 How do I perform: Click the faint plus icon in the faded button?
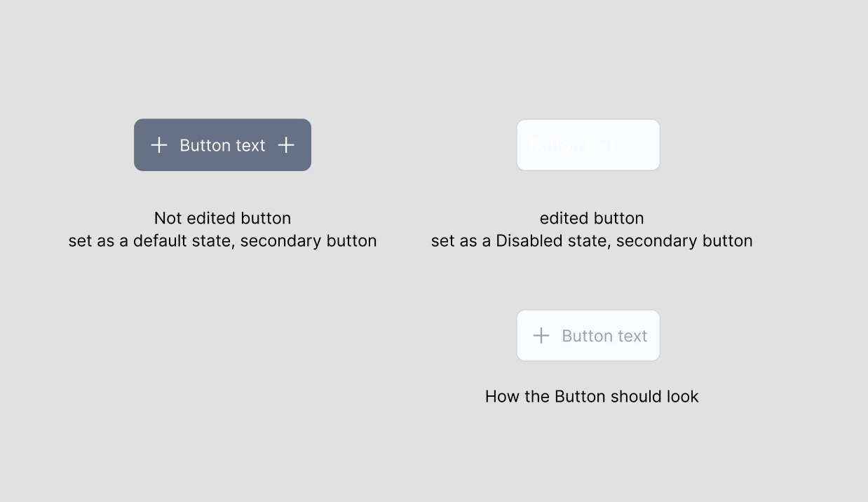tap(635, 146)
